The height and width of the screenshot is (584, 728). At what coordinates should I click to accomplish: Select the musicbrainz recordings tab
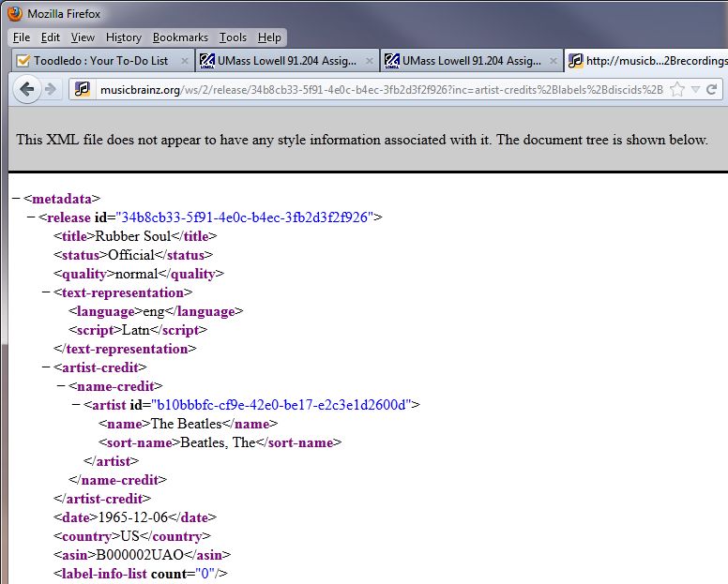pyautogui.click(x=646, y=61)
